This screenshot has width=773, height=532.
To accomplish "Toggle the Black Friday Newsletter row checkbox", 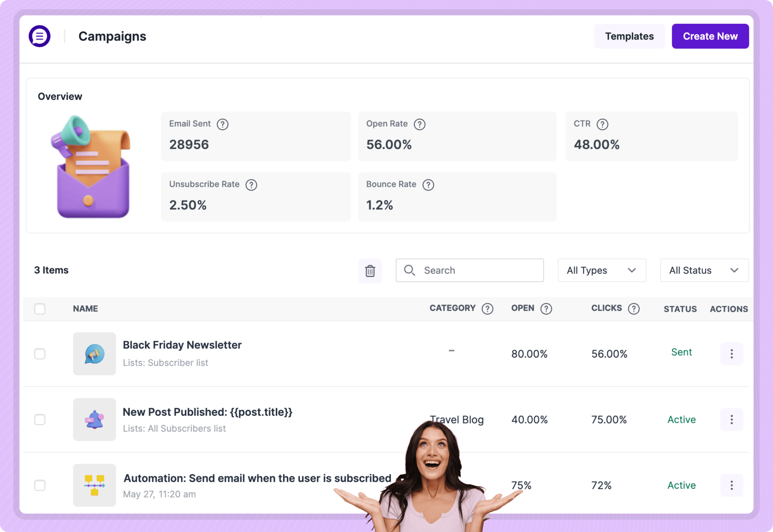I will tap(41, 354).
